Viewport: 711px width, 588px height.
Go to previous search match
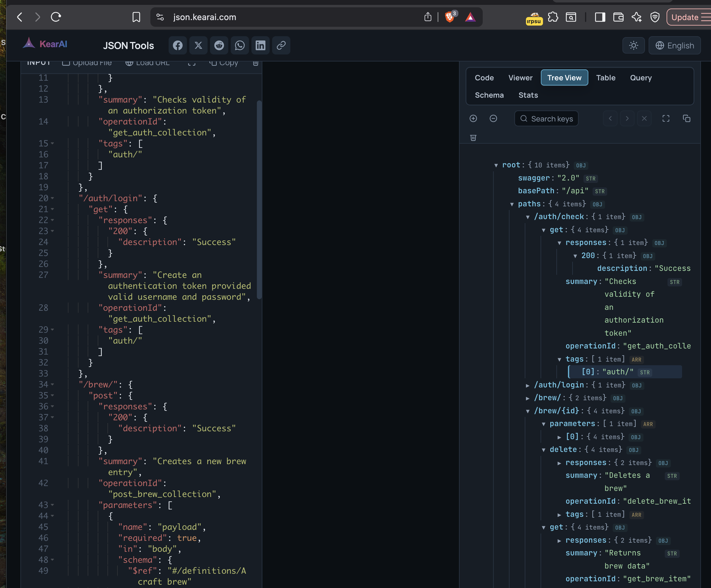pos(610,118)
